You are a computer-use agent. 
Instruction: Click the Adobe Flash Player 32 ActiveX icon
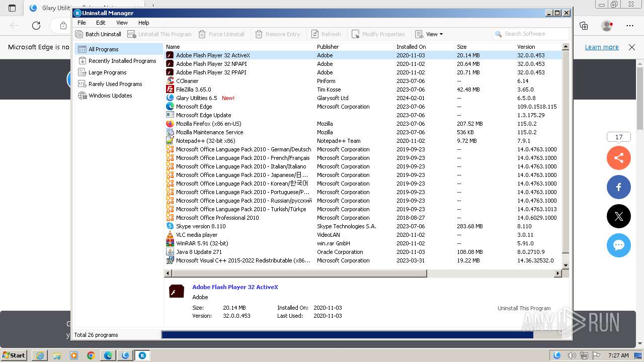coord(170,55)
